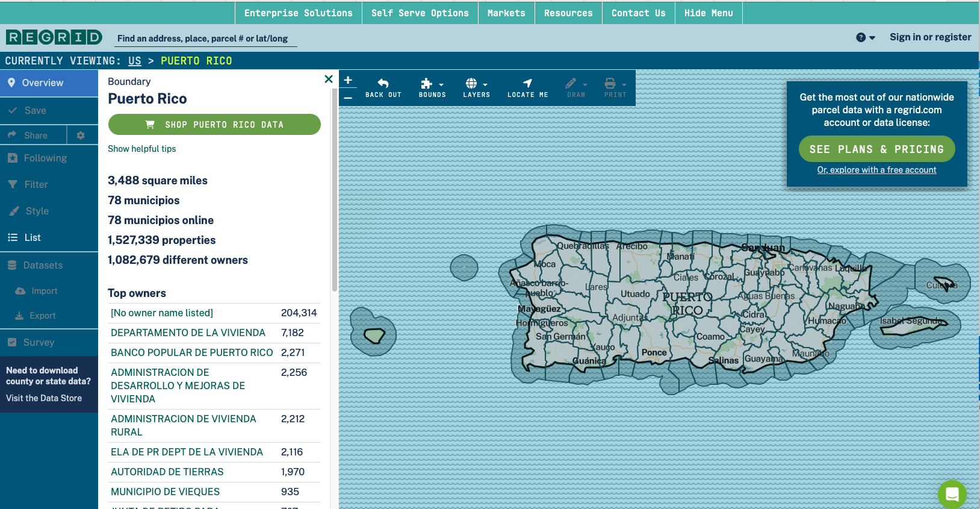Screen dimensions: 980x509
Task: Select AUTORIDAD DE TIERRAS owner
Action: point(167,472)
